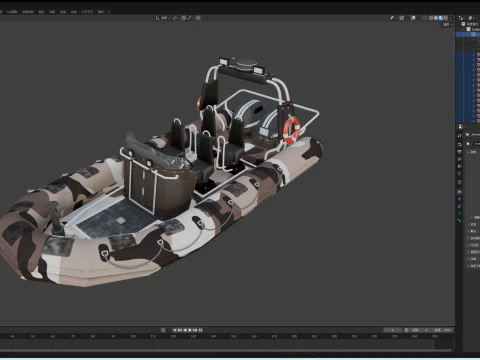The width and height of the screenshot is (480, 360).
Task: Switch to the Rendering workspace tab
Action: [x=63, y=12]
